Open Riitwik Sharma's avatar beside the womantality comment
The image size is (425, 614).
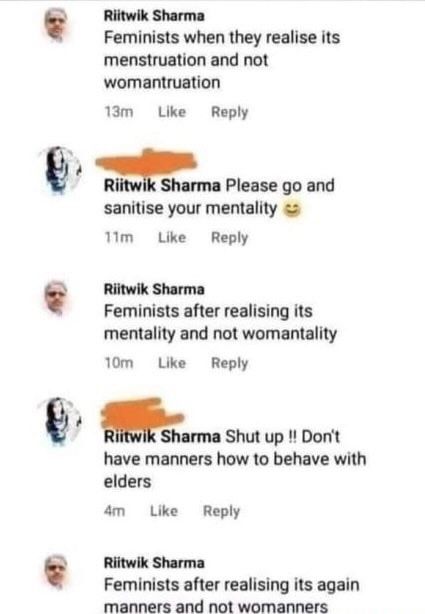pyautogui.click(x=56, y=298)
